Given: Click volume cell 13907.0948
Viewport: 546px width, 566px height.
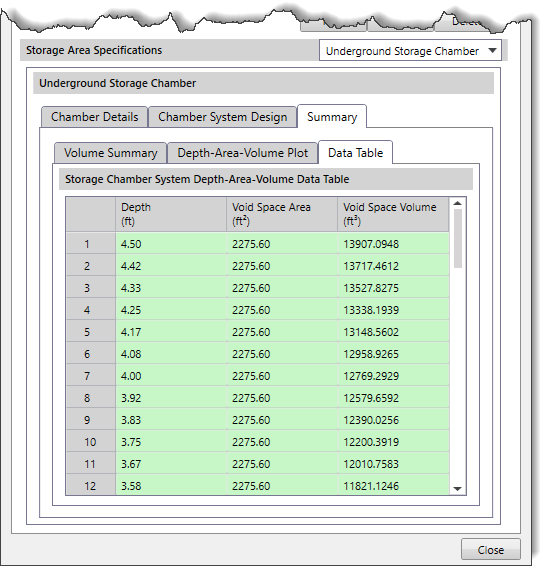Looking at the screenshot, I should point(393,244).
